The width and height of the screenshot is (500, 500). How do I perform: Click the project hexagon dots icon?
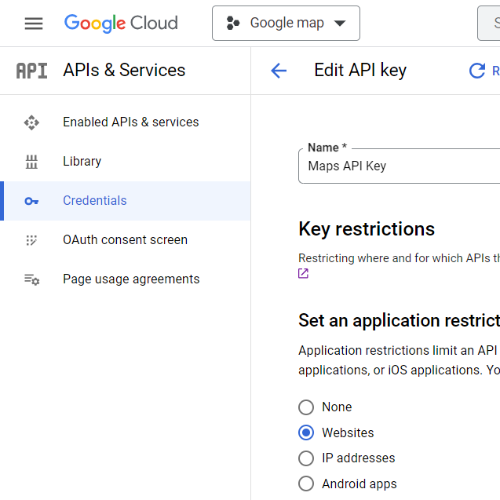(x=233, y=23)
